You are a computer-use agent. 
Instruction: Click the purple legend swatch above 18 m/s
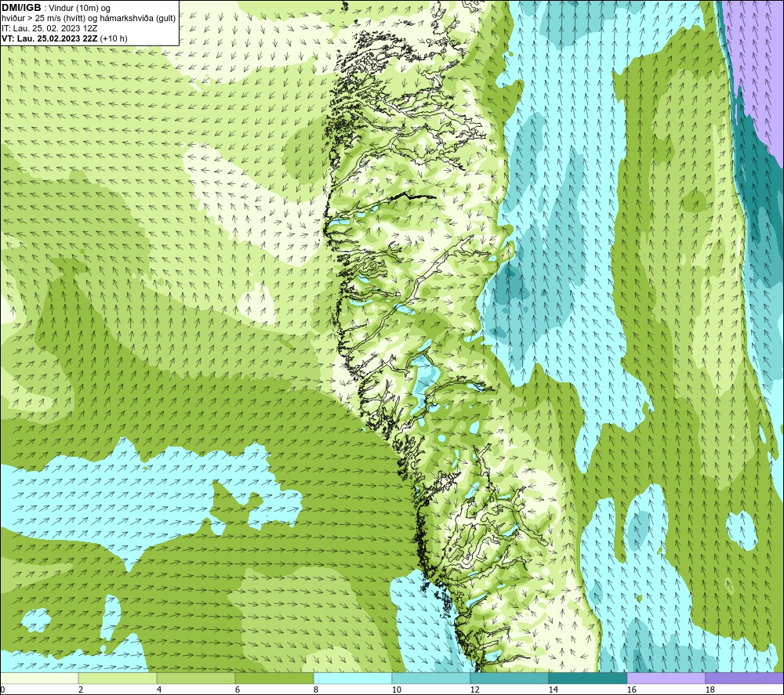click(745, 678)
